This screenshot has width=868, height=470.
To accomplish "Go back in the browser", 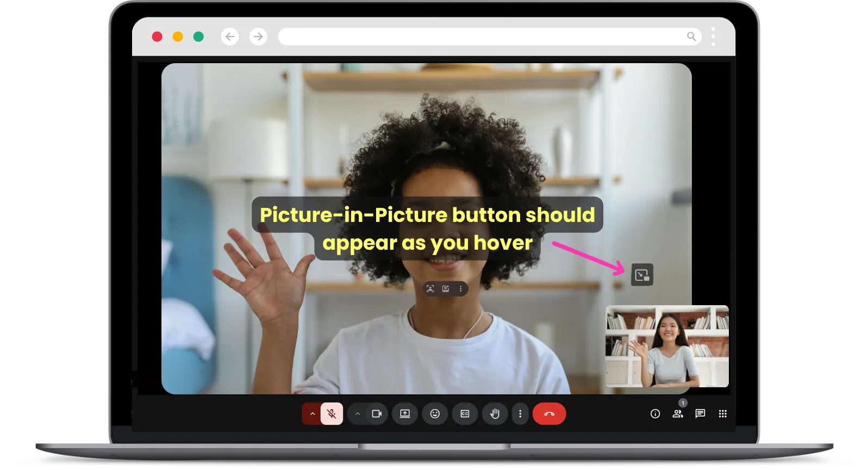I will 230,36.
